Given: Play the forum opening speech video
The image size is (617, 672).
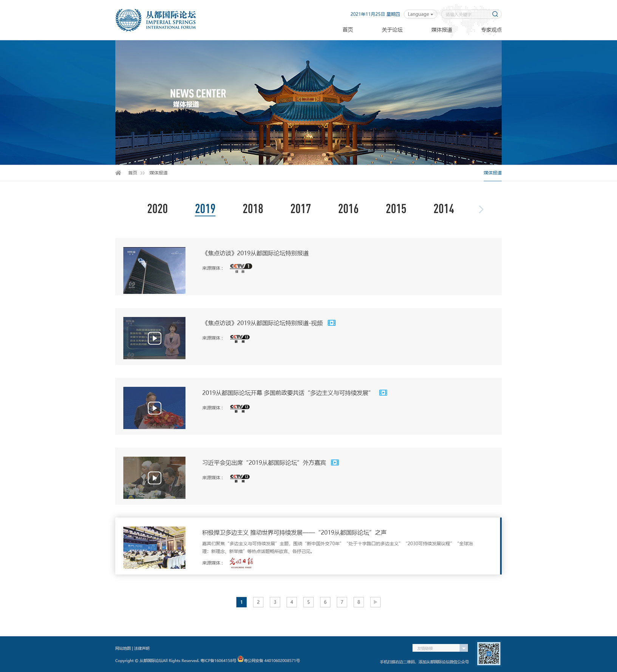Looking at the screenshot, I should coord(154,408).
